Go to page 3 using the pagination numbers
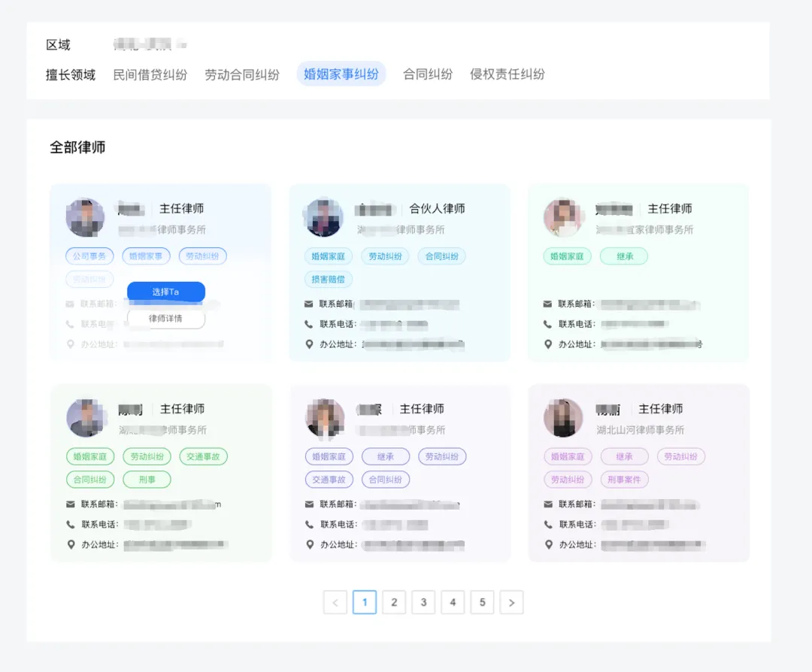The height and width of the screenshot is (672, 812). click(x=423, y=602)
